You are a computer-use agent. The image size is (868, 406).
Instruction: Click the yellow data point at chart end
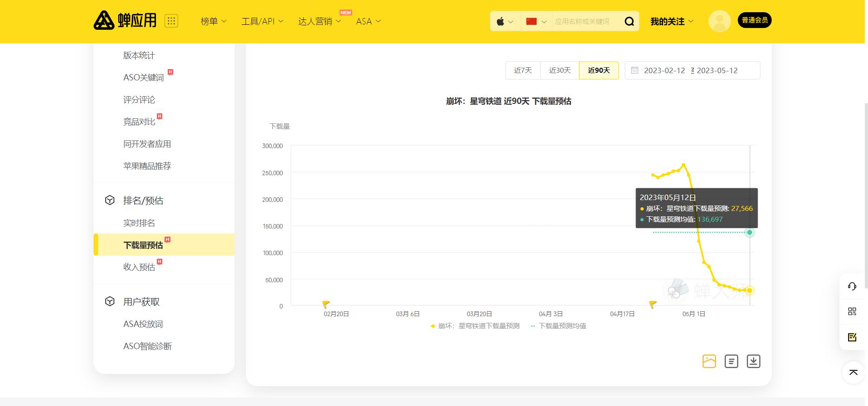tap(750, 290)
